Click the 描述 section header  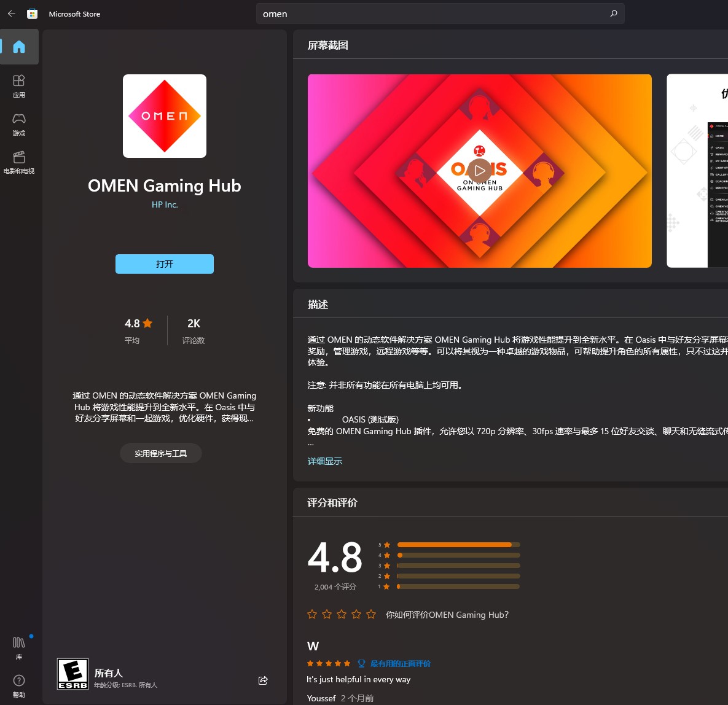point(318,305)
